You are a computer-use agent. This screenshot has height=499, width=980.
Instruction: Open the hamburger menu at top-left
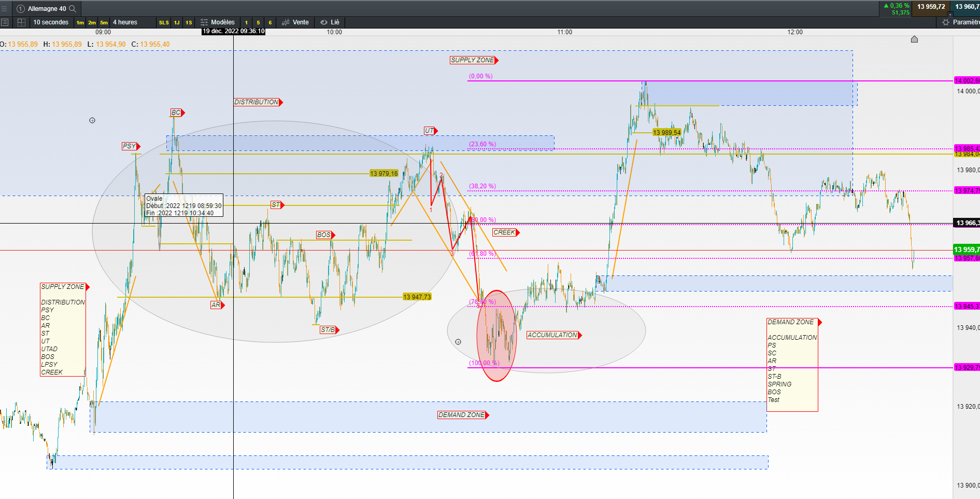(4, 9)
